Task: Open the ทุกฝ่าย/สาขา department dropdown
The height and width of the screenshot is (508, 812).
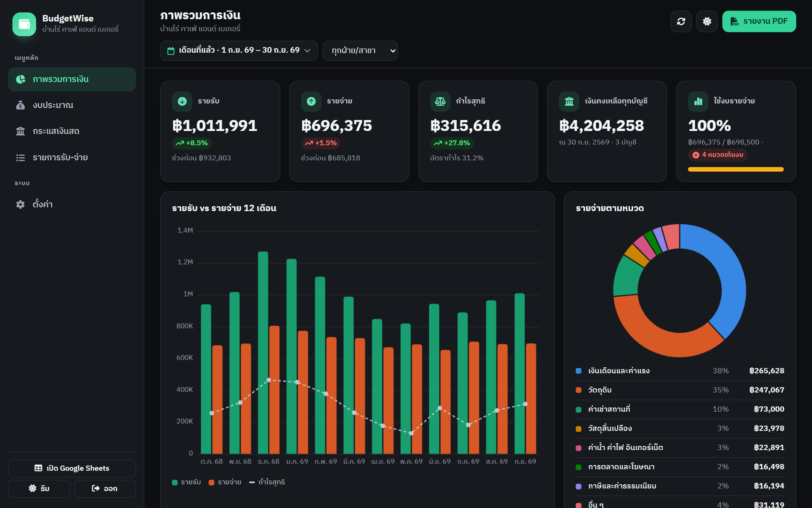Action: click(x=360, y=51)
